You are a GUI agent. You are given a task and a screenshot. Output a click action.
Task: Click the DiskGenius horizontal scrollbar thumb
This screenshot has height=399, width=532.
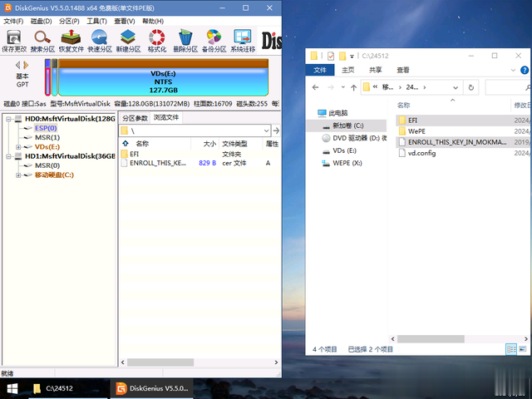(x=160, y=362)
